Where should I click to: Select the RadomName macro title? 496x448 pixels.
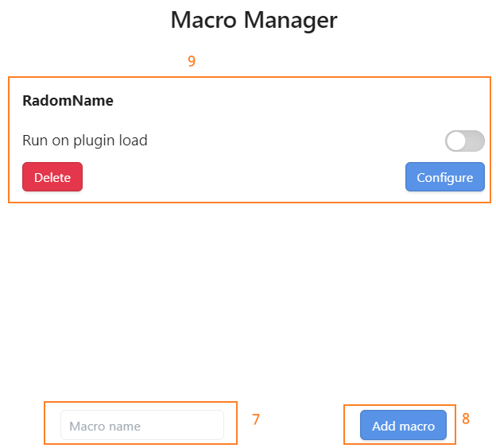(68, 101)
